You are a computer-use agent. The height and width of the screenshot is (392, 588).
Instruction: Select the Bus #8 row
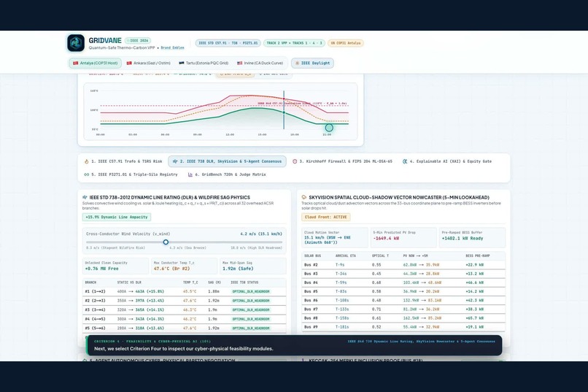[x=403, y=318]
